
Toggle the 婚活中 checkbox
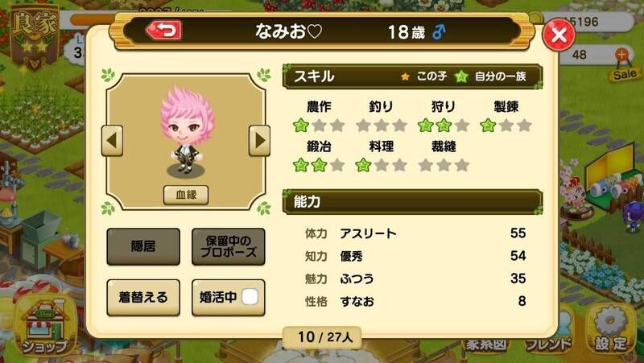click(x=250, y=297)
